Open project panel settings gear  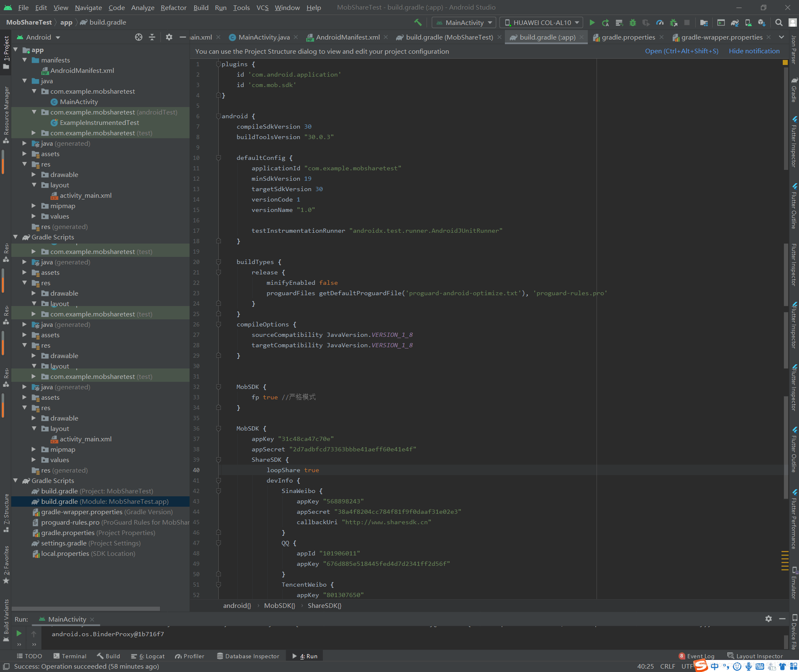click(x=169, y=37)
